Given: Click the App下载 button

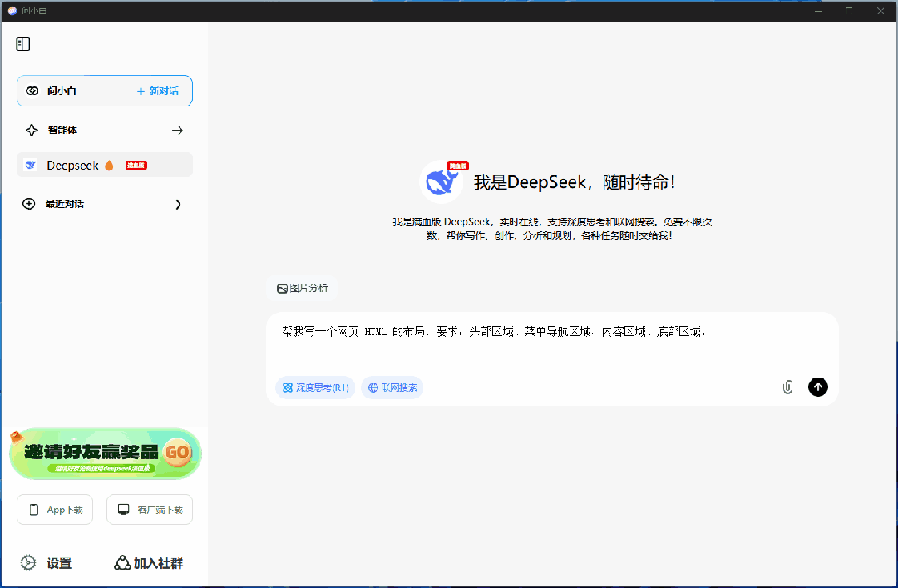Looking at the screenshot, I should 55,510.
